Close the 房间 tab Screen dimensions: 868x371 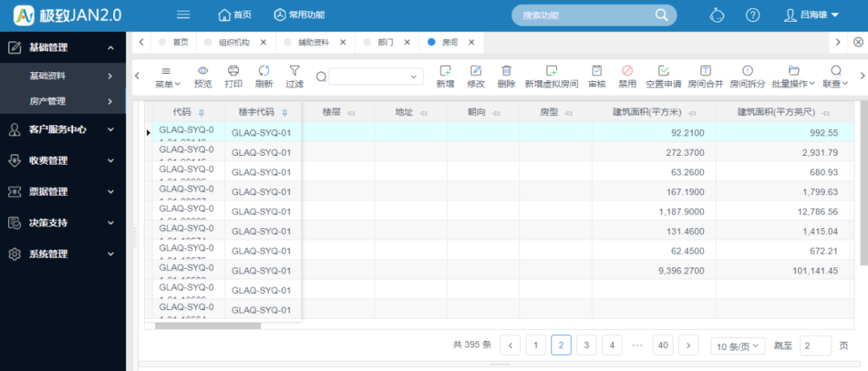point(472,42)
